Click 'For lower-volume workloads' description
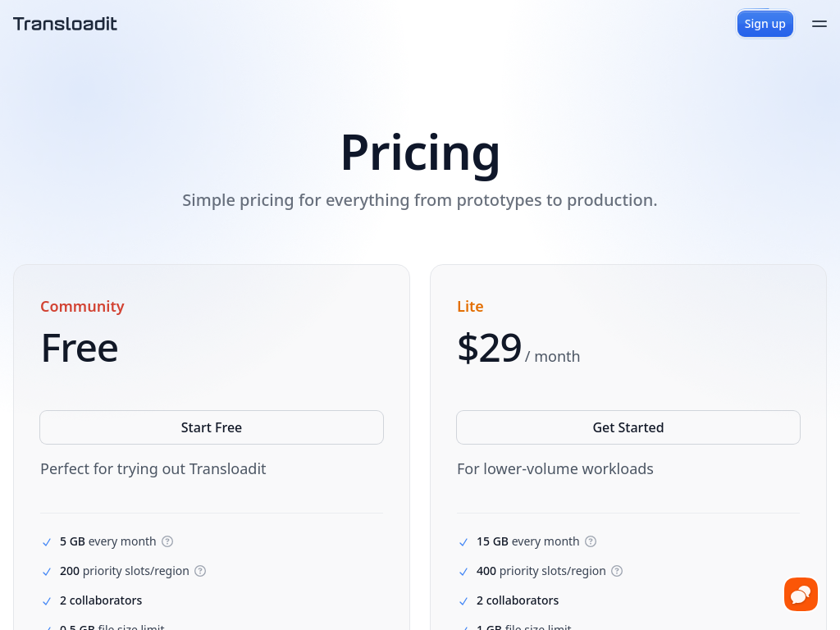The height and width of the screenshot is (630, 840). [x=555, y=469]
